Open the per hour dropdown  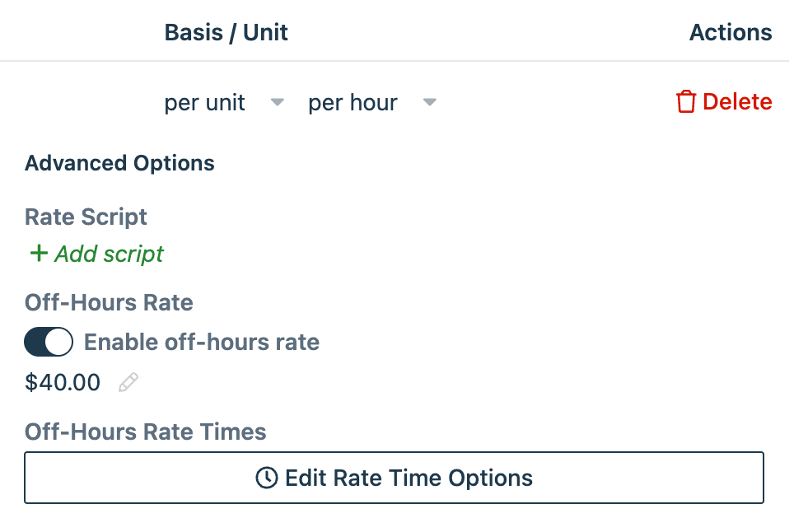coord(353,102)
